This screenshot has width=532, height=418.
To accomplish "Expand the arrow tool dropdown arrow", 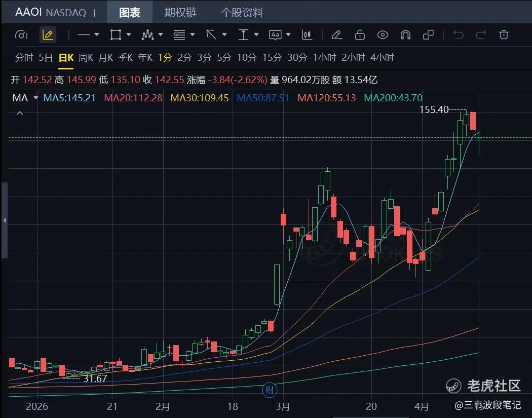I will [x=224, y=34].
